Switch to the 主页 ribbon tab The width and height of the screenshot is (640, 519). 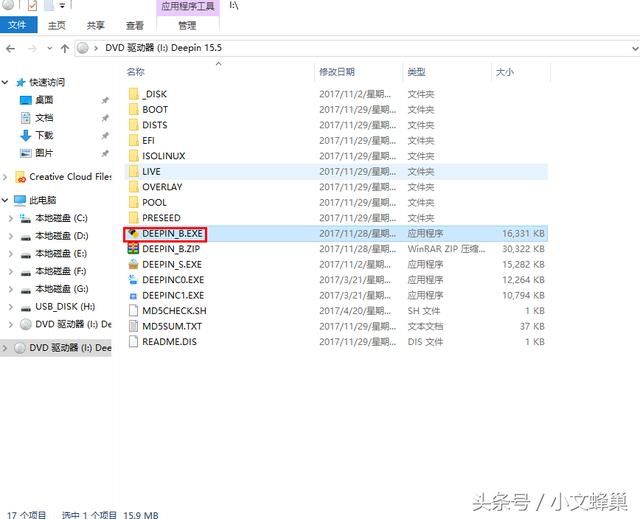pos(56,25)
